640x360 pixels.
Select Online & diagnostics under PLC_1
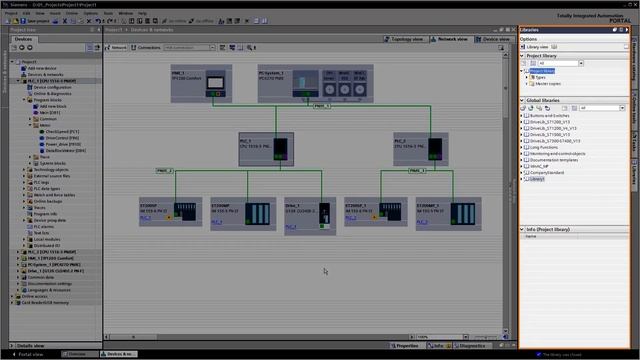(x=52, y=94)
